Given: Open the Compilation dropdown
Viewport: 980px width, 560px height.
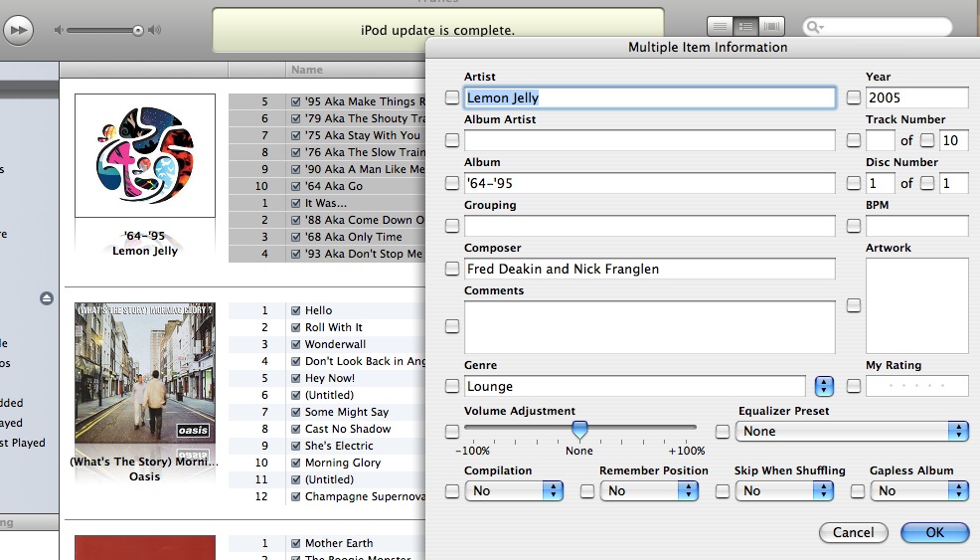Looking at the screenshot, I should point(514,490).
